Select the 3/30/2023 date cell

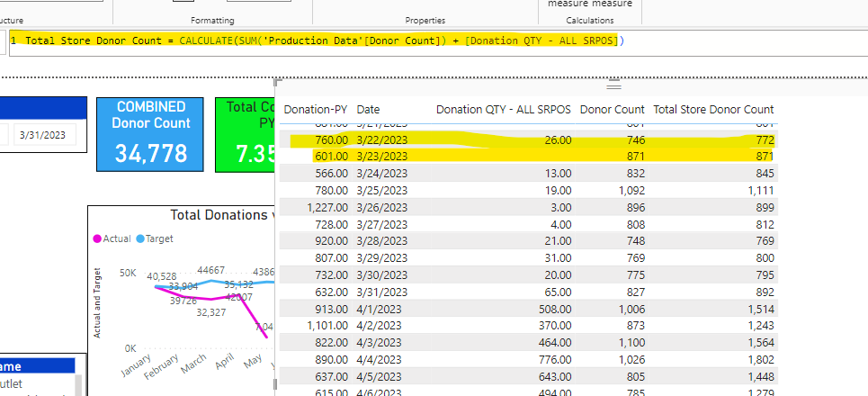tap(382, 274)
